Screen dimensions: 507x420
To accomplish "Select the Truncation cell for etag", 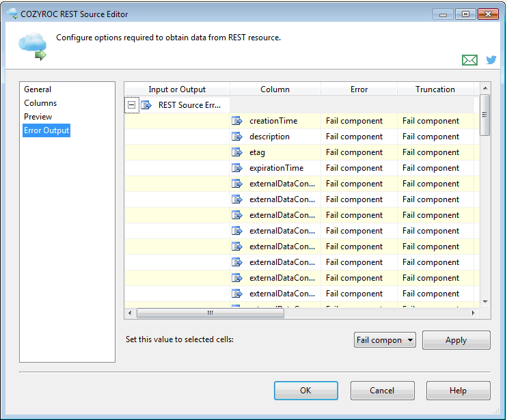I will (435, 152).
